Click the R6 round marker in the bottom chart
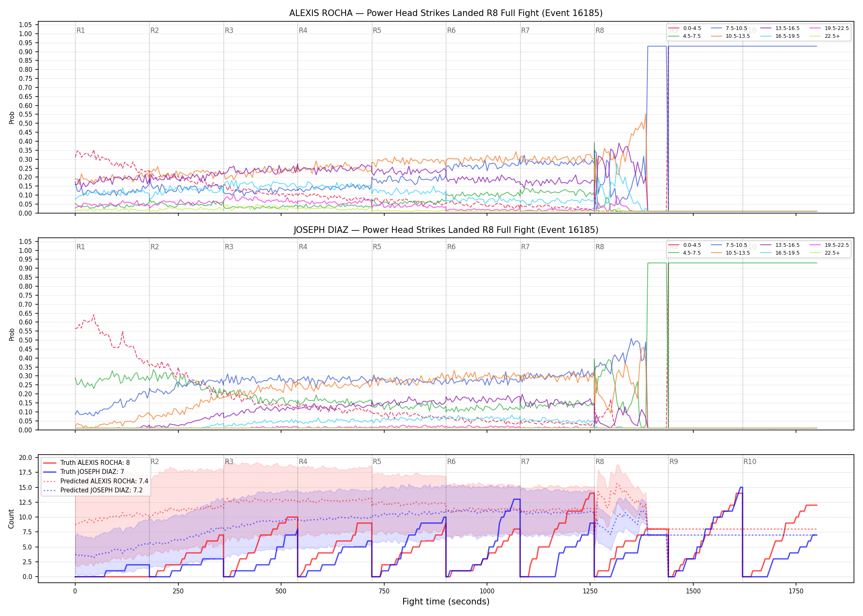Image resolution: width=863 pixels, height=616 pixels. (451, 462)
